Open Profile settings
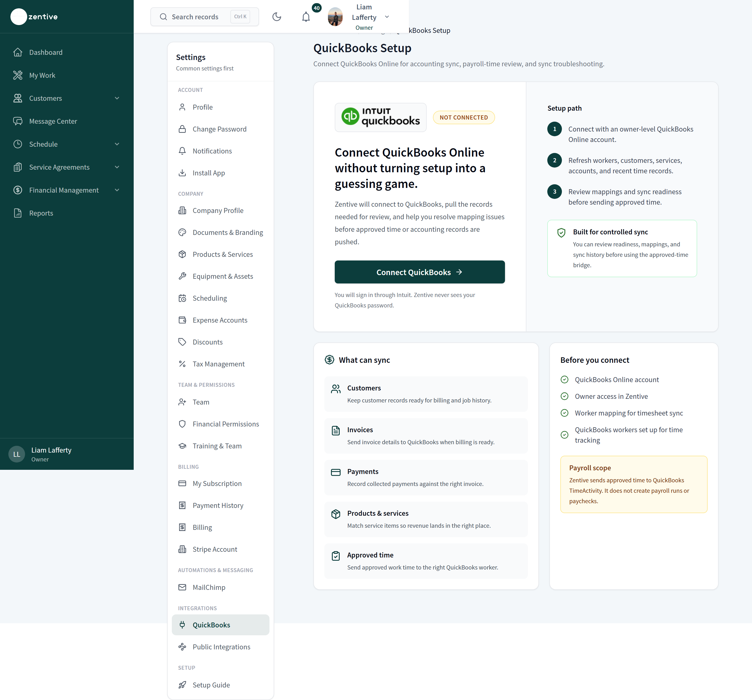The height and width of the screenshot is (700, 752). 221,107
